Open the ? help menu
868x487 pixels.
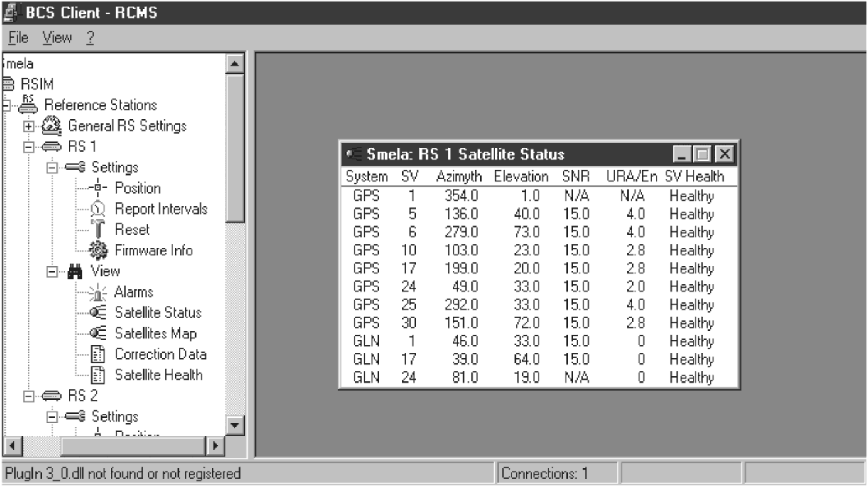(90, 38)
